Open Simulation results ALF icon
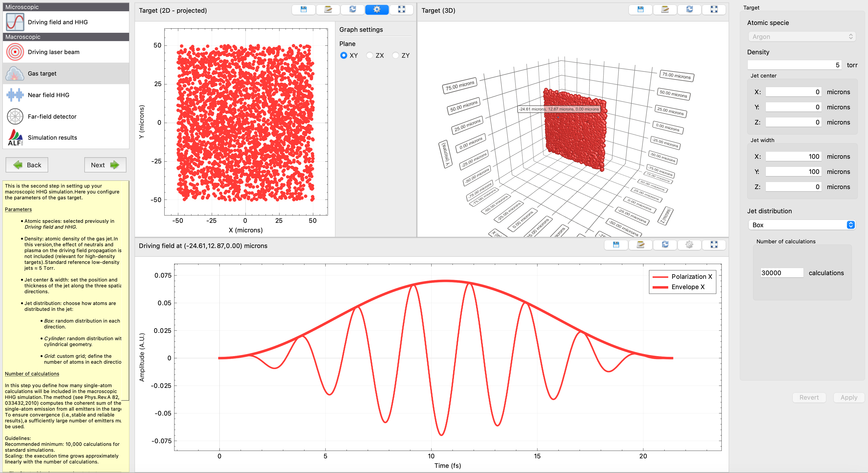The height and width of the screenshot is (473, 868). [x=15, y=137]
